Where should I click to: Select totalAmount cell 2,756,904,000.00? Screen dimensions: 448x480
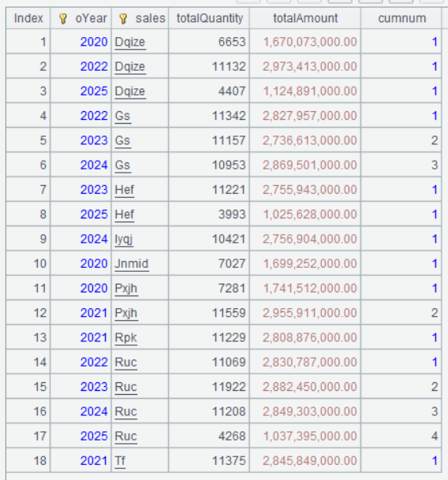[x=305, y=239]
